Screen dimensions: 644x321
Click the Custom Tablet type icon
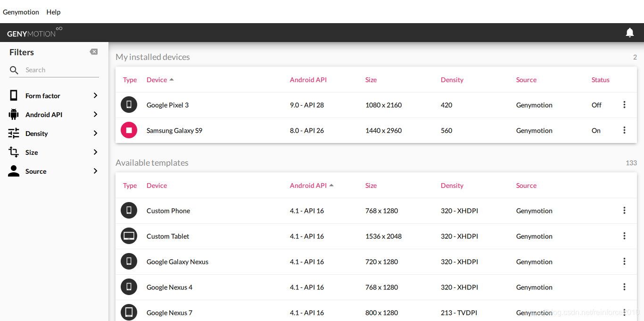(x=129, y=236)
